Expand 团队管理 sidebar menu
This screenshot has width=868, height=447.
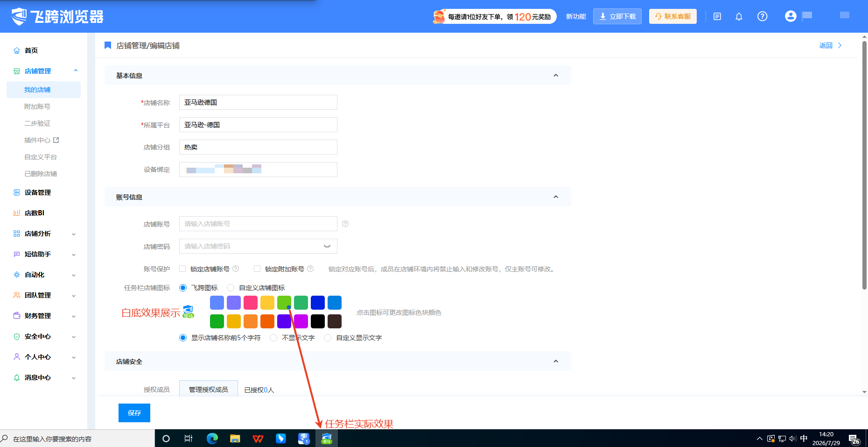74,296
